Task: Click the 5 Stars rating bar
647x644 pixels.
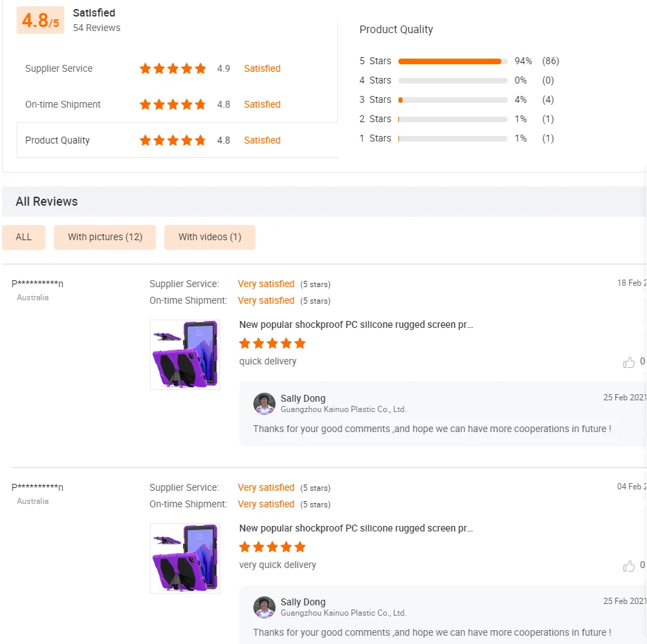Action: point(452,61)
